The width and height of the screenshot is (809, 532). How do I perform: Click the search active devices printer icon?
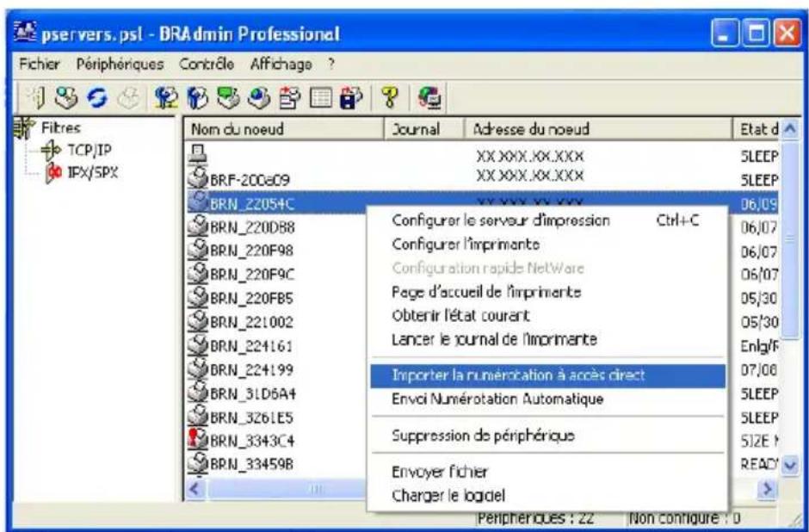(x=65, y=97)
